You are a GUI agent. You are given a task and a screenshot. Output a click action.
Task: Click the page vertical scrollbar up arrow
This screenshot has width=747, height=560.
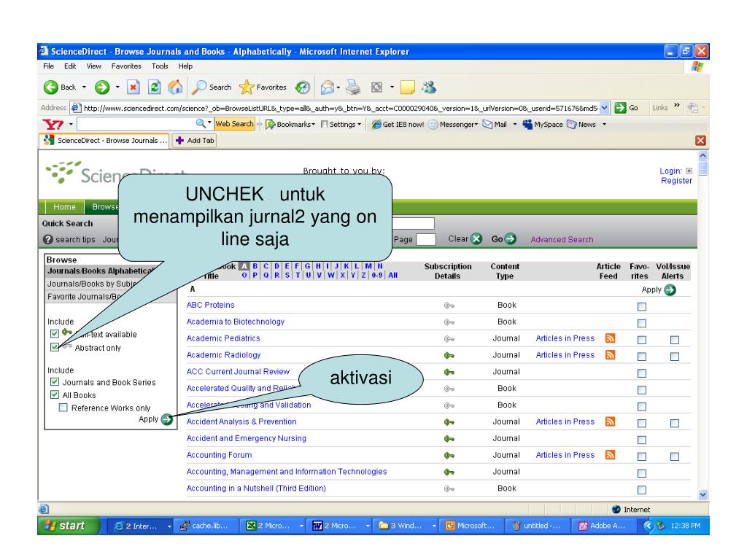click(x=703, y=156)
